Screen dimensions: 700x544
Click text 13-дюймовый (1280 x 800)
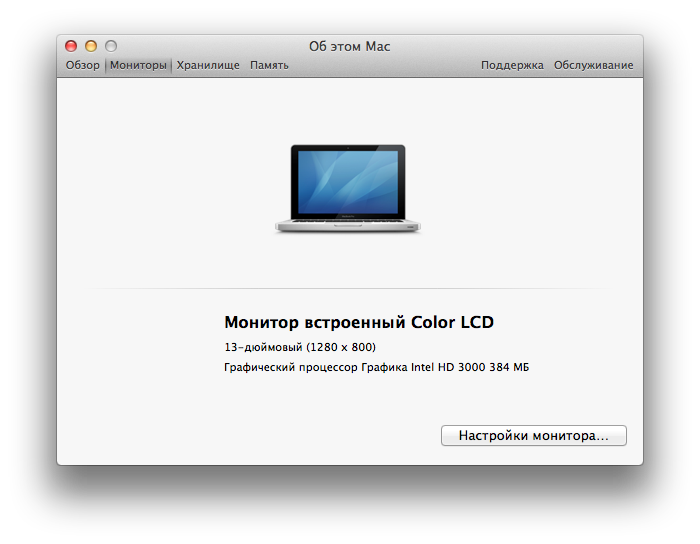(300, 347)
